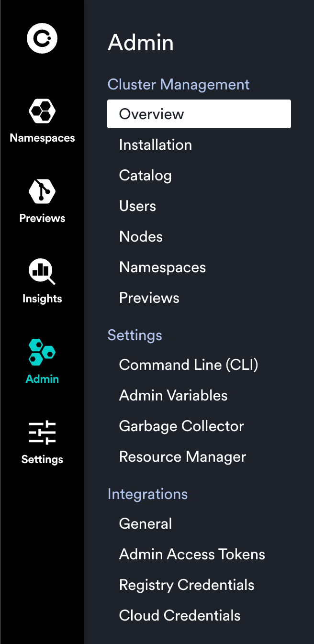
Task: Click the app logo icon at top
Action: coord(42,38)
